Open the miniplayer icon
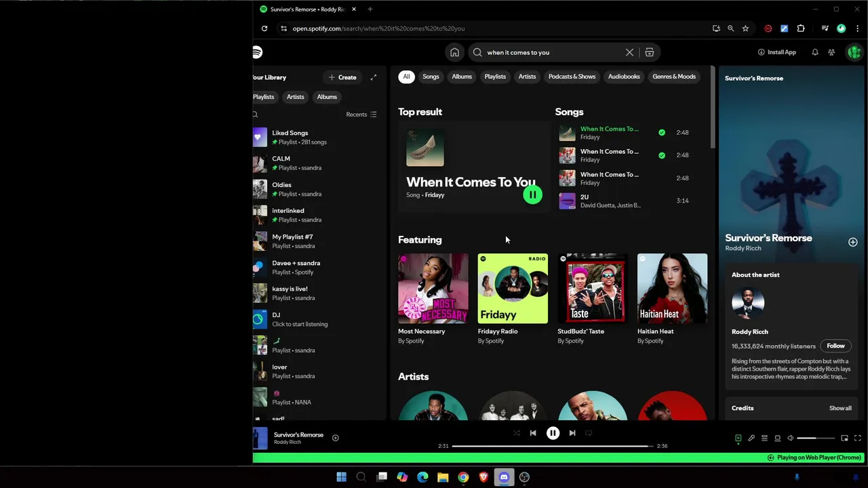868x488 pixels. (844, 439)
